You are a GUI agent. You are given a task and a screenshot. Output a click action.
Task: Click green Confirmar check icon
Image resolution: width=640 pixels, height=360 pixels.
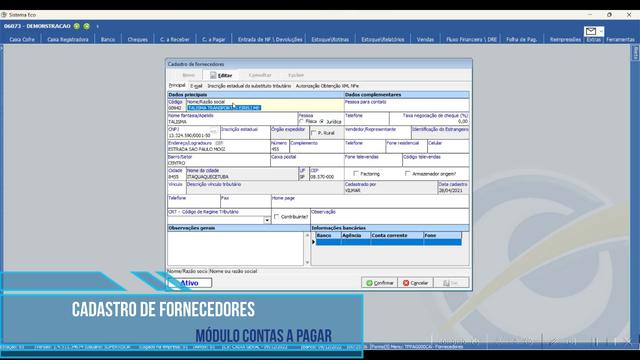pos(369,283)
